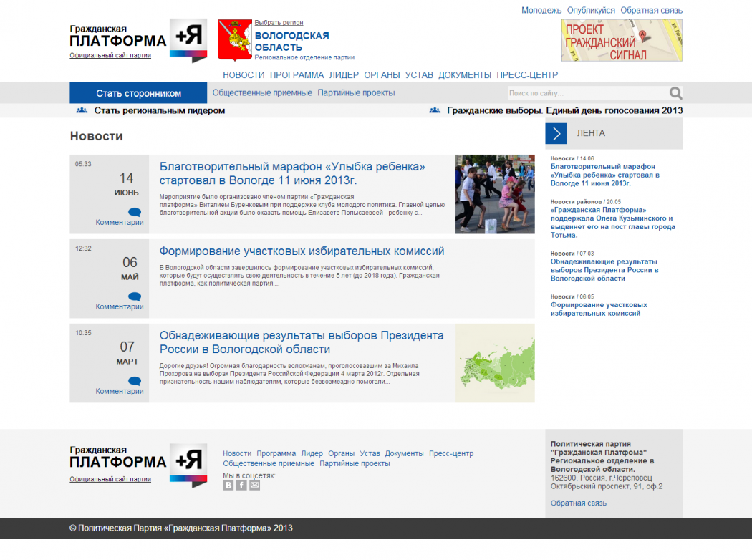
Task: Open footer Программа link
Action: [276, 453]
